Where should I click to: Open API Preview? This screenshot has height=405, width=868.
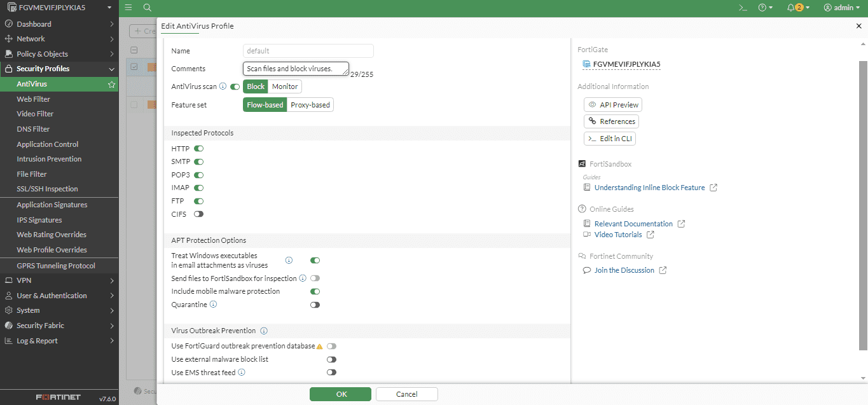[613, 105]
